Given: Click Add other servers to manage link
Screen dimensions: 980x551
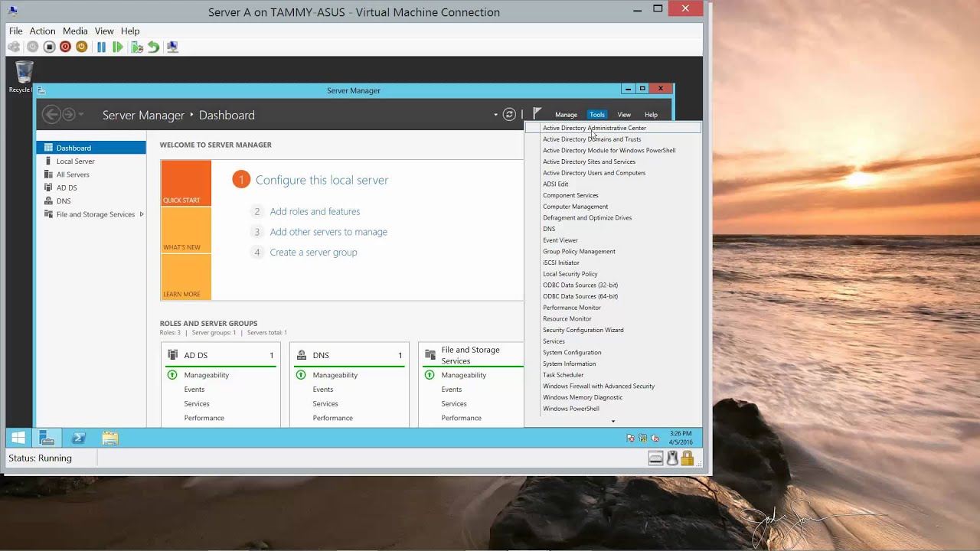Looking at the screenshot, I should [x=328, y=232].
